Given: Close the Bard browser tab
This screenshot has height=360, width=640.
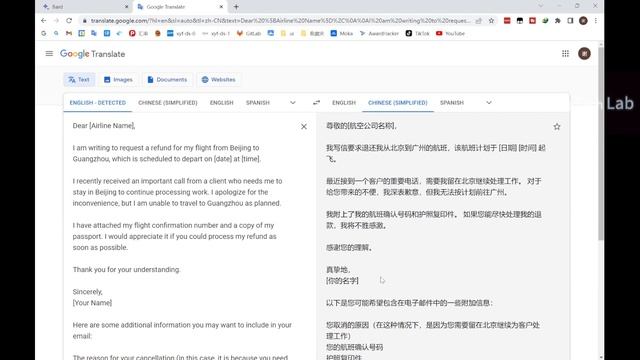Looking at the screenshot, I should [126, 7].
